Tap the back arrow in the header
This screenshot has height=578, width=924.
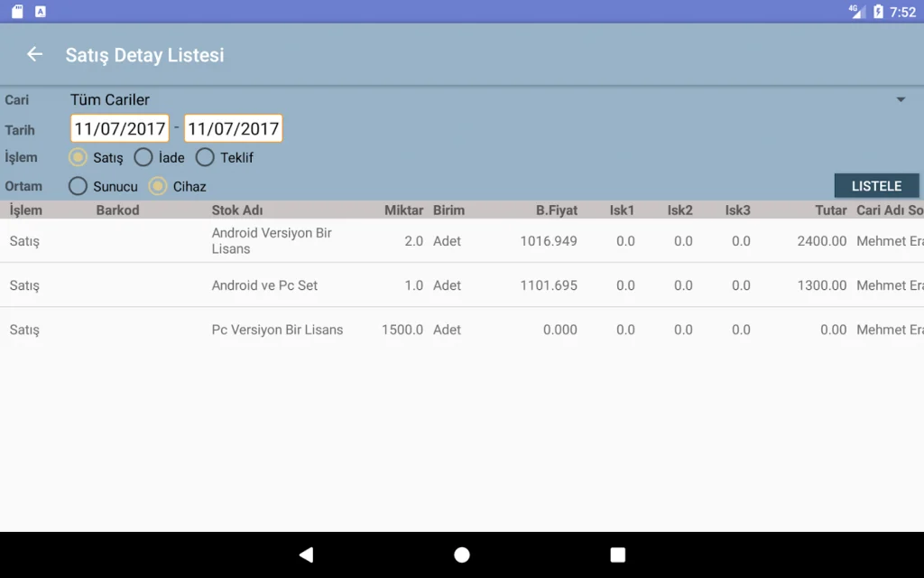coord(34,54)
